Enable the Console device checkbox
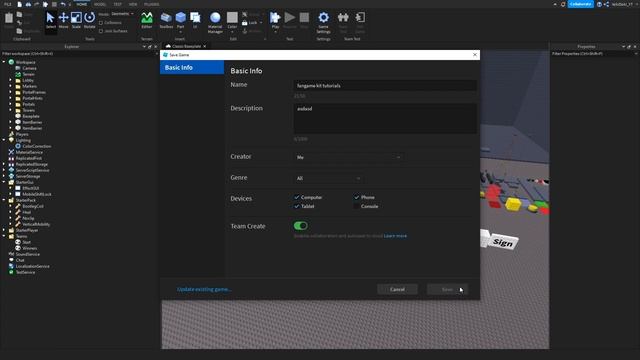Viewport: 640px width, 360px height. (357, 206)
